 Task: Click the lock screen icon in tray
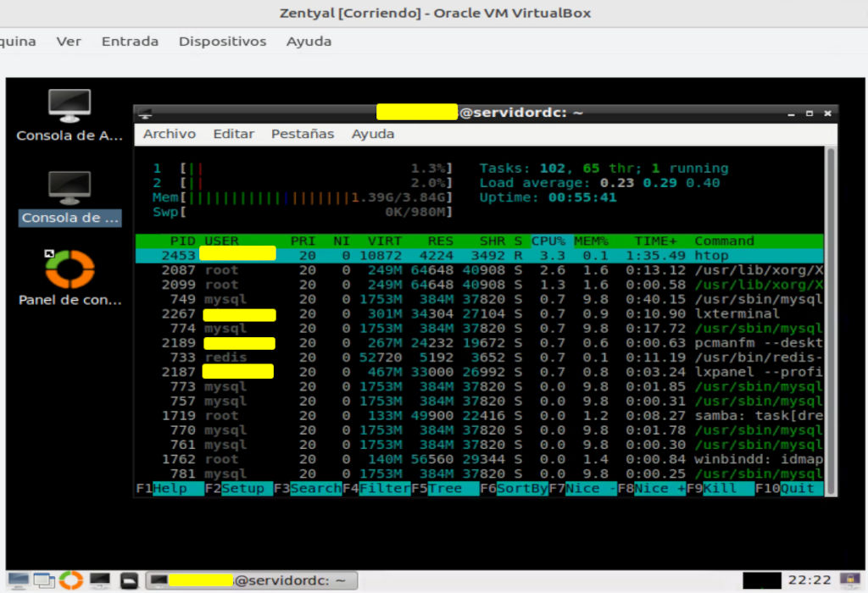point(849,579)
